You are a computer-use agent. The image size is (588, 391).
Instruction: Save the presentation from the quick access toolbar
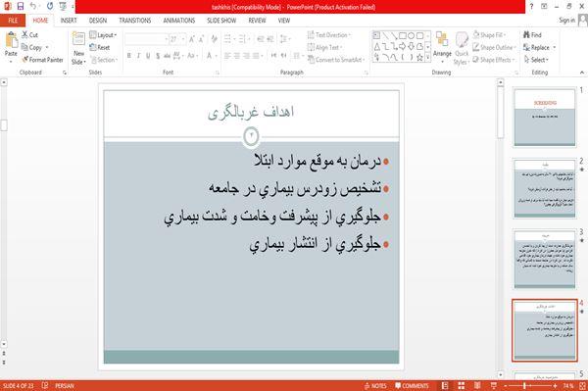coord(21,7)
